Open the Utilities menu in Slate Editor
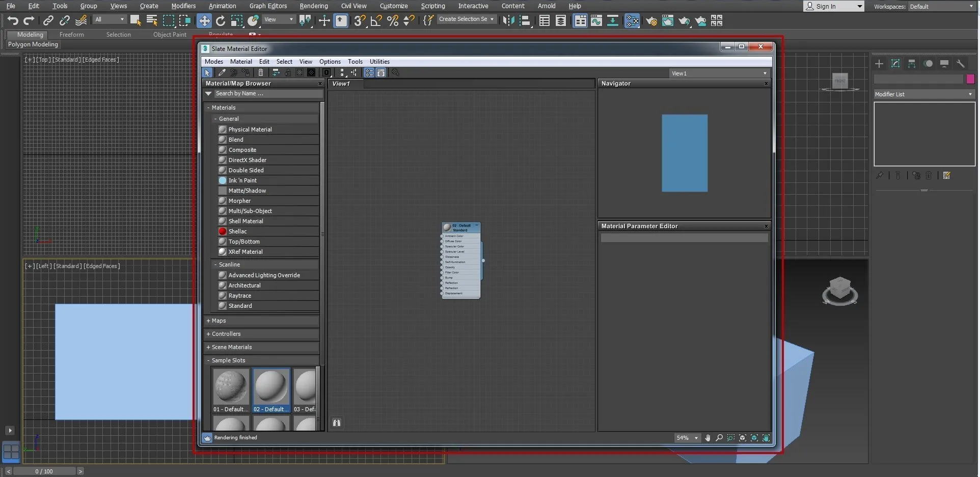980x477 pixels. pos(379,62)
